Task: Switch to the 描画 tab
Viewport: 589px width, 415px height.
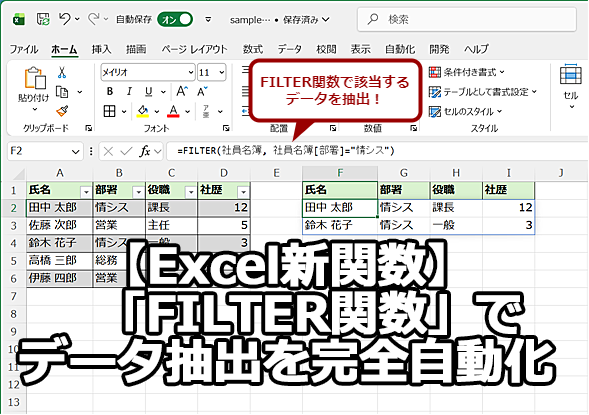Action: click(136, 49)
